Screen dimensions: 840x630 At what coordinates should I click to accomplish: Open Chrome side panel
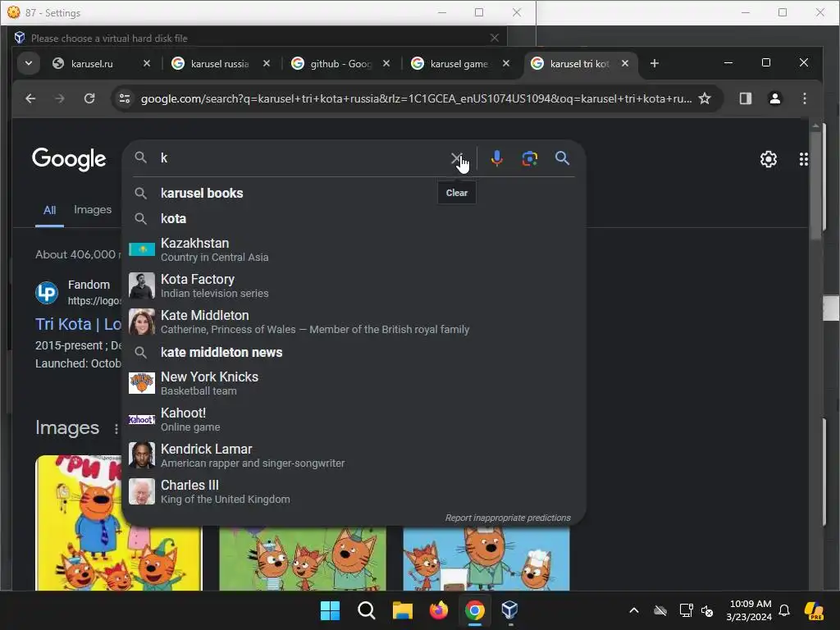pyautogui.click(x=745, y=98)
